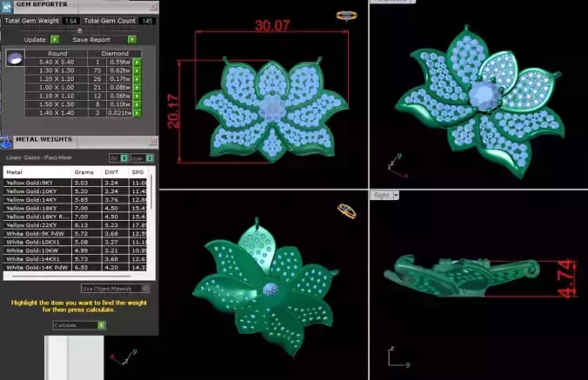The height and width of the screenshot is (380, 588).
Task: Select Yellow Gold:9KY row
Action: click(75, 183)
